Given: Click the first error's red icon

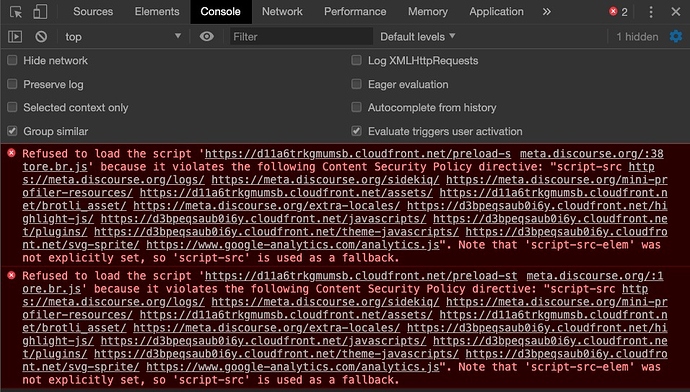Looking at the screenshot, I should point(11,153).
